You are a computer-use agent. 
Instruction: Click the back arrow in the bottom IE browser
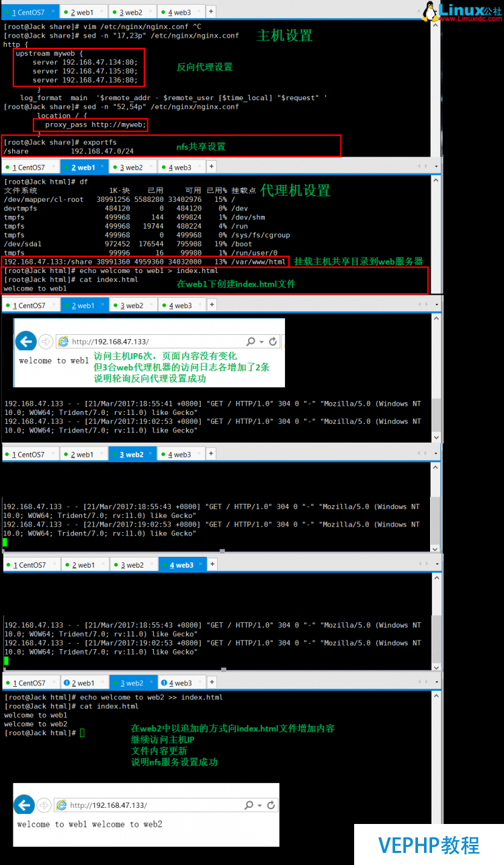[x=24, y=805]
